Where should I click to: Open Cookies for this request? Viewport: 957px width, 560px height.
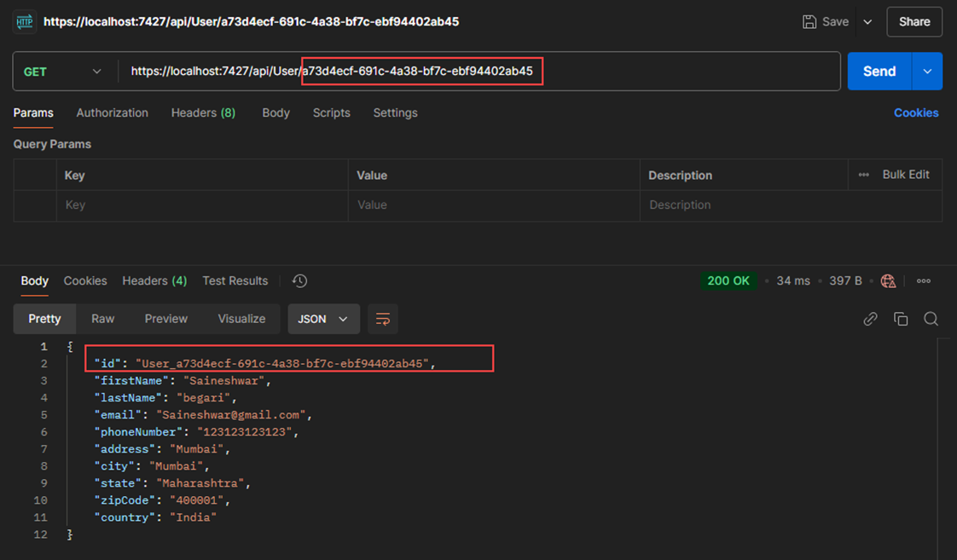[x=916, y=113]
